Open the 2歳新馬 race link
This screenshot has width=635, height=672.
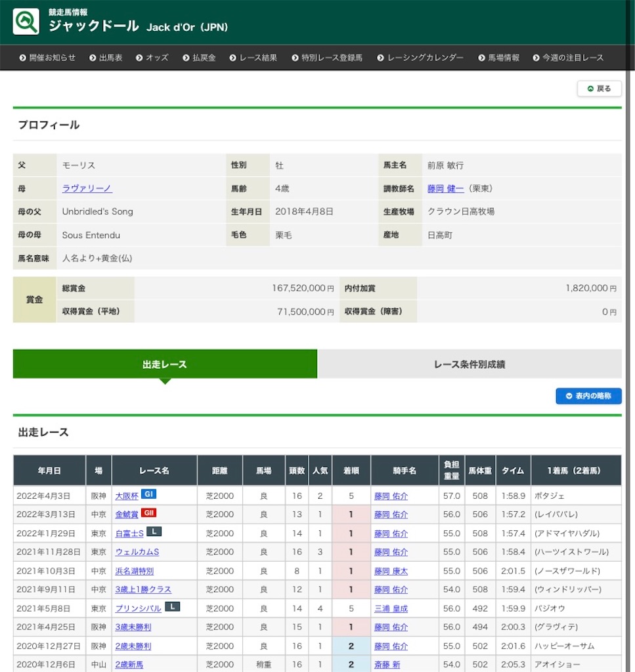[x=129, y=664]
